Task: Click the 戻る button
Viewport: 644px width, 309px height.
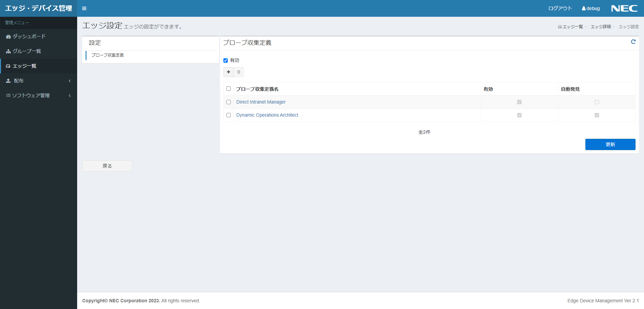Action: [107, 166]
